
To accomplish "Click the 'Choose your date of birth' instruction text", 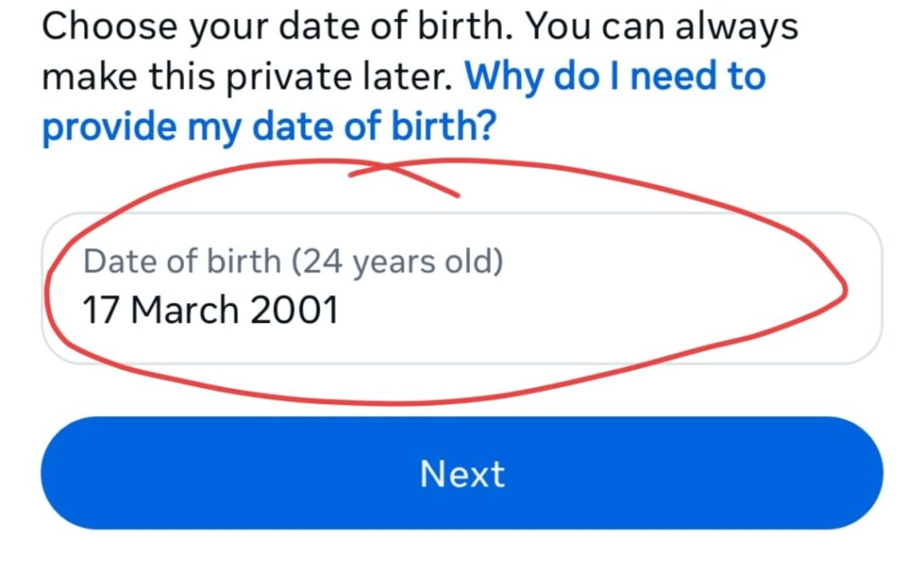I will click(x=277, y=27).
